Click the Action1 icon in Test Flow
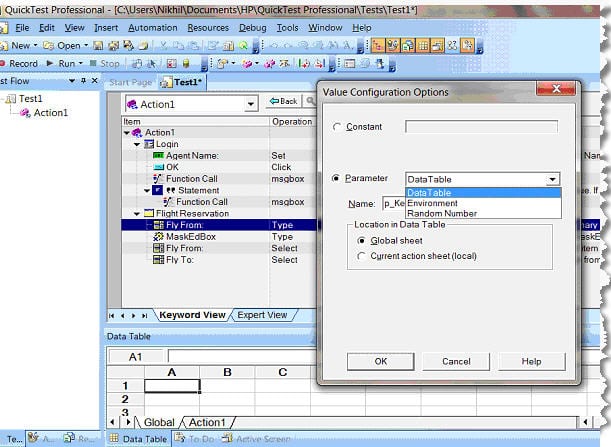The height and width of the screenshot is (447, 611). point(25,113)
